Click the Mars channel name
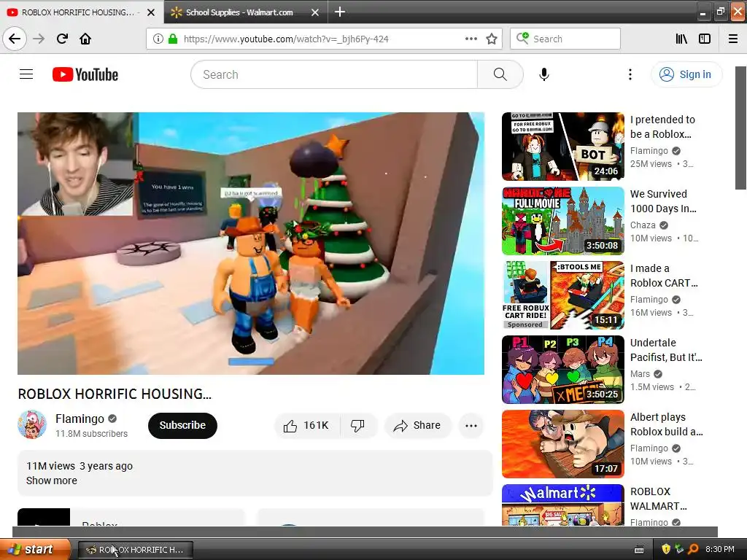 pos(640,374)
